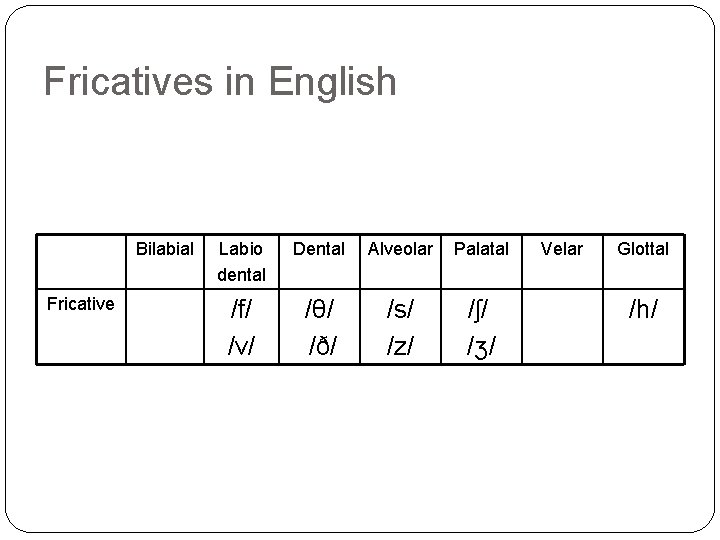Select the Glottal column header
Viewport: 720px width, 540px height.
coord(643,248)
